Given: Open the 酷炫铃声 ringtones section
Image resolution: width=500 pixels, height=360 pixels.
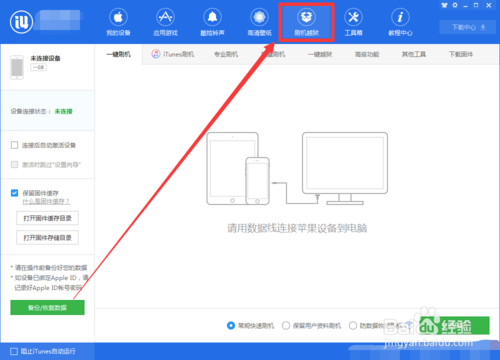Looking at the screenshot, I should pyautogui.click(x=212, y=22).
